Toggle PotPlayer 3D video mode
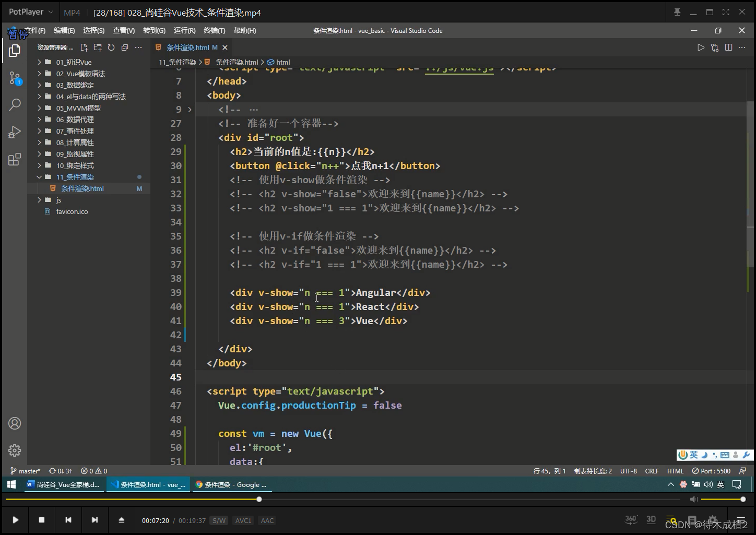The height and width of the screenshot is (535, 756). tap(651, 519)
